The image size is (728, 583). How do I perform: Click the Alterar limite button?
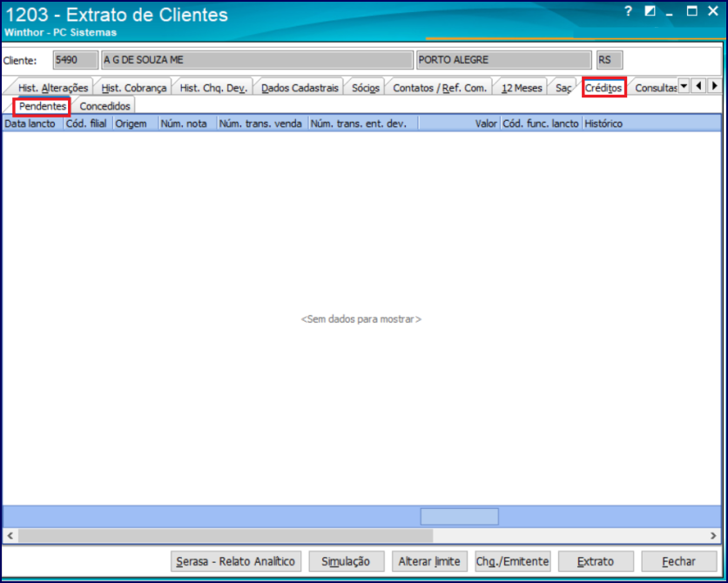pos(429,561)
